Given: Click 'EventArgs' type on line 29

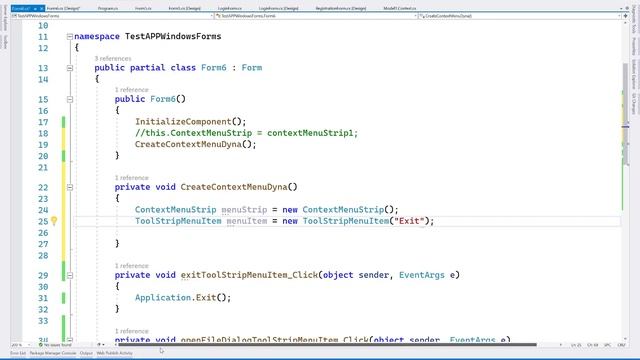Looking at the screenshot, I should click(x=422, y=275).
